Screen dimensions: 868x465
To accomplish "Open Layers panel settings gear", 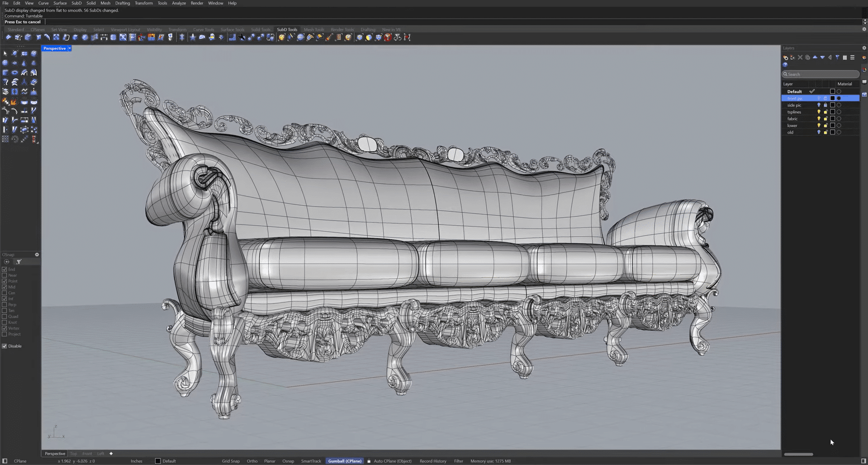I will click(x=864, y=48).
